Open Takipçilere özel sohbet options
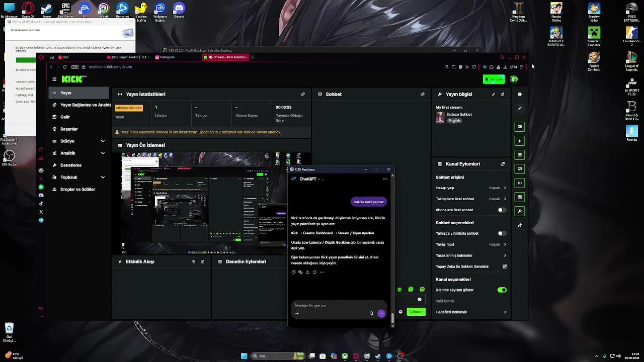Image resolution: width=644 pixels, height=362 pixels. pos(471,199)
